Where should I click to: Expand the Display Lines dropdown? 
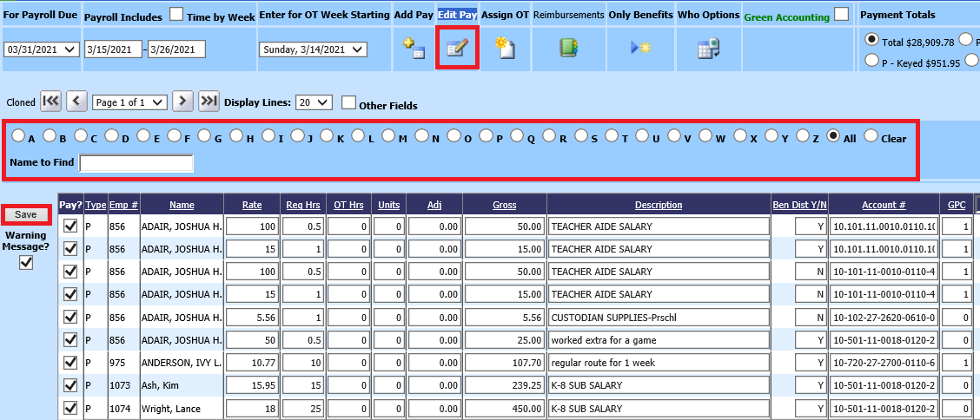314,102
